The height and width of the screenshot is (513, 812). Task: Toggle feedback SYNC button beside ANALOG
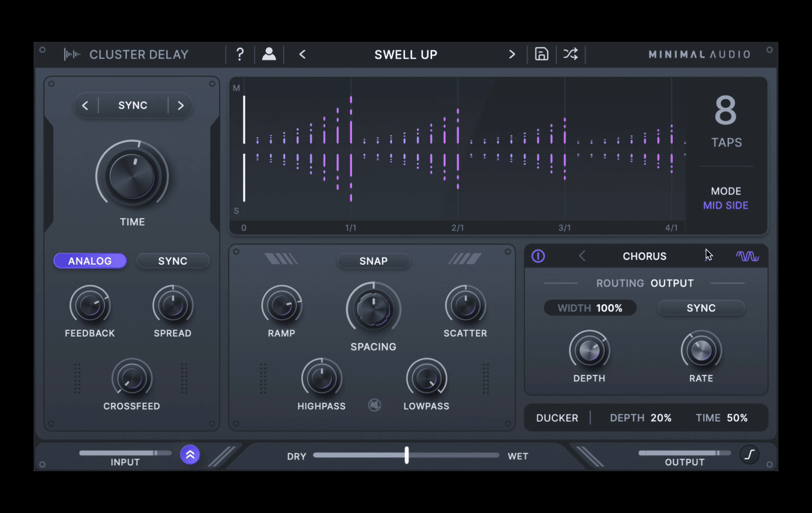(x=173, y=261)
